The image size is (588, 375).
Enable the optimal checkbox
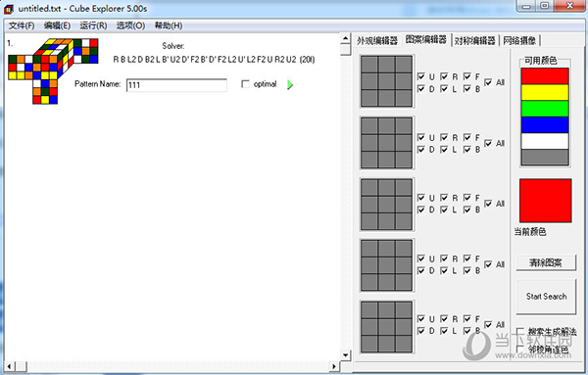coord(245,84)
